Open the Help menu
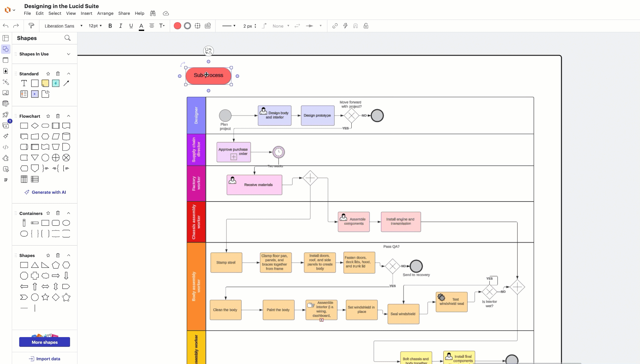Screen dimensions: 640x364 [x=139, y=13]
